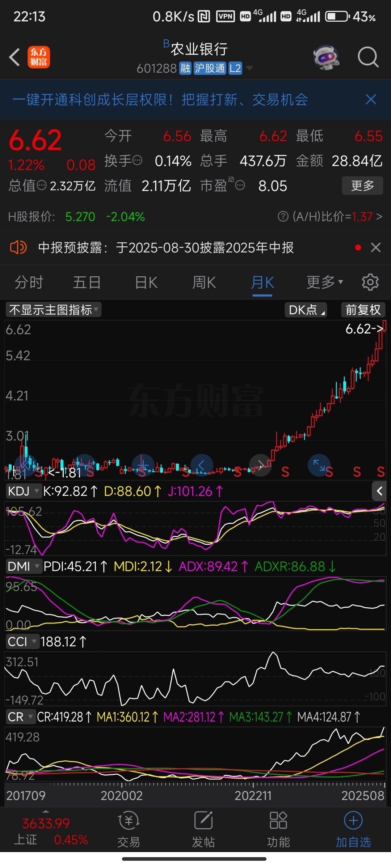This screenshot has width=391, height=868.
Task: Move chart left with the arrow control
Action: 202,465
